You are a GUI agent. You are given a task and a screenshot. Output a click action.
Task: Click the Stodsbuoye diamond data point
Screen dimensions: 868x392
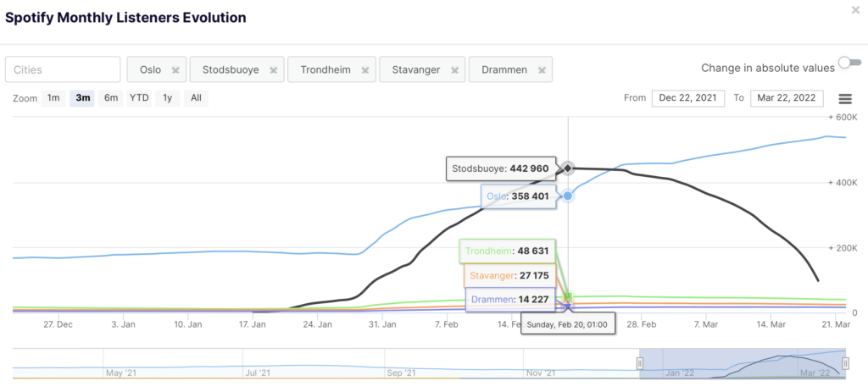pyautogui.click(x=567, y=168)
